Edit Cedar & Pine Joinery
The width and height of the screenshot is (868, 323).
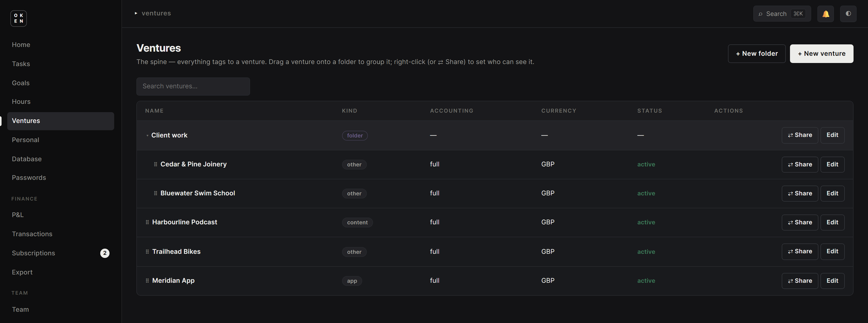tap(832, 164)
